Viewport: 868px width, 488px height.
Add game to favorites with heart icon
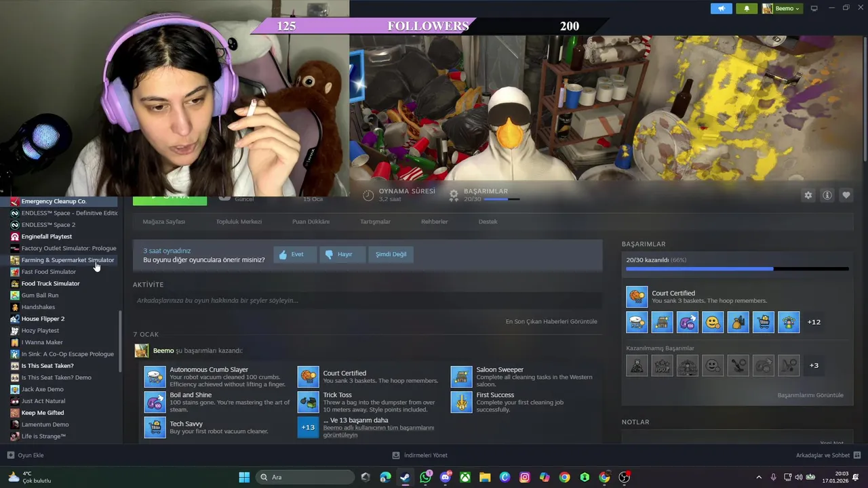click(x=846, y=195)
